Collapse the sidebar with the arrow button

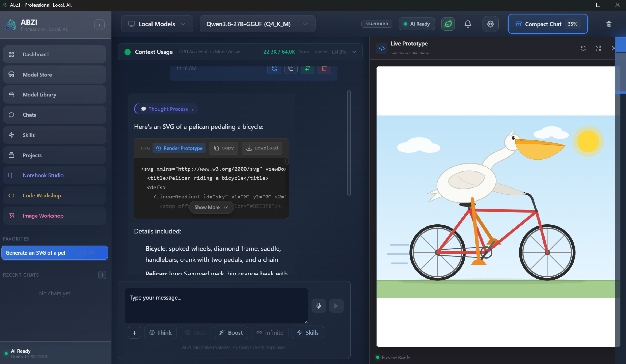point(99,25)
